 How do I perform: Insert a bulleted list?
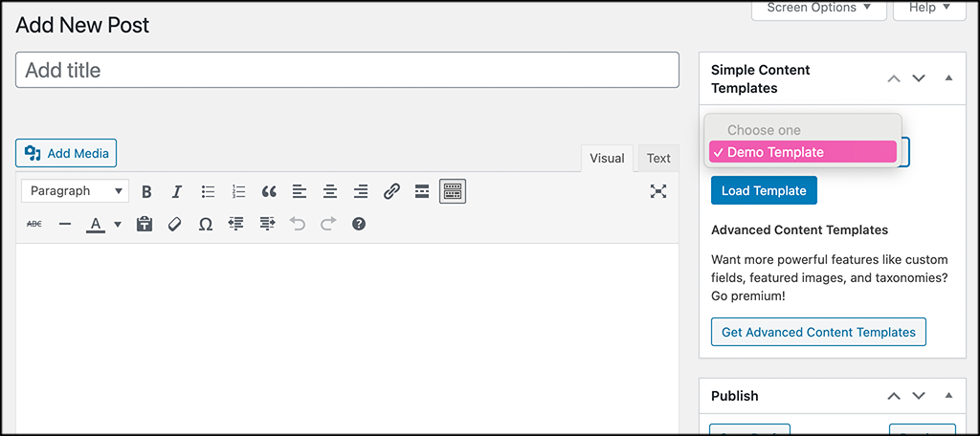[x=208, y=192]
